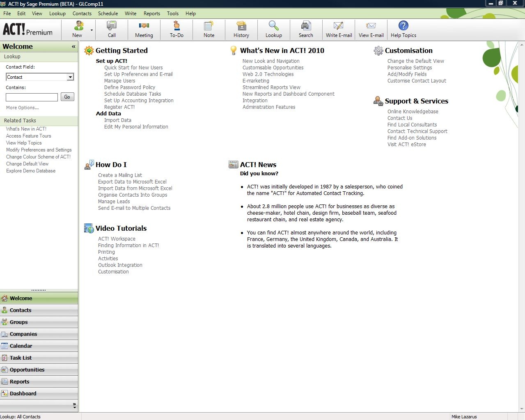Click Mike Lazarus in status bar
The height and width of the screenshot is (420, 525).
464,417
